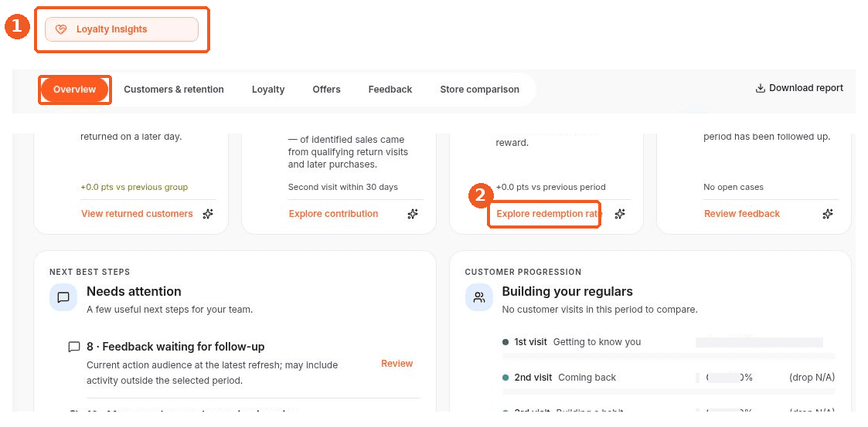Click the 'No open cases' text

click(734, 187)
